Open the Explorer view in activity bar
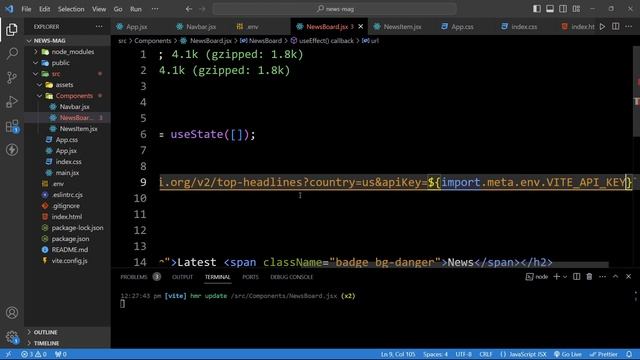This screenshot has width=640, height=360. [x=12, y=29]
